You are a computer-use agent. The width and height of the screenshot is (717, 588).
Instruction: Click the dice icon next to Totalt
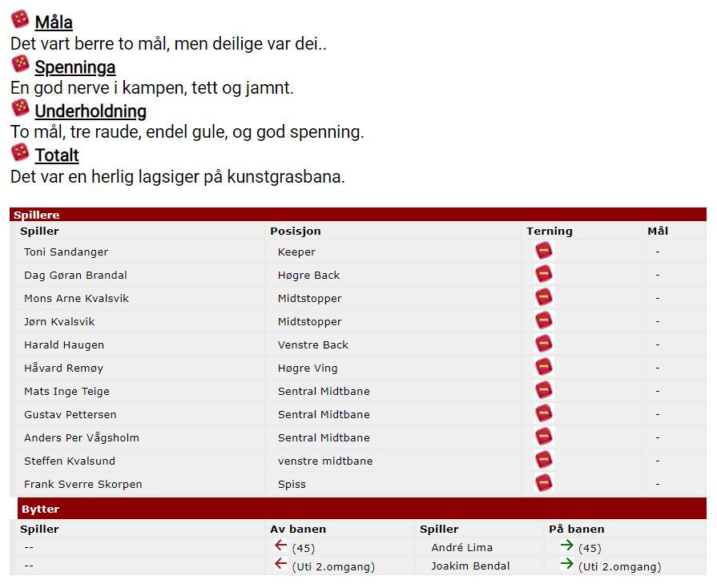pos(20,152)
